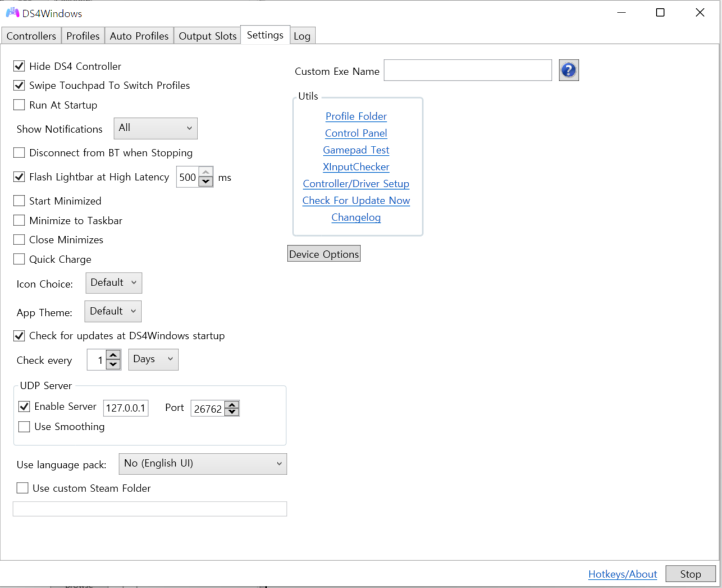Click the Device Options button

[324, 254]
